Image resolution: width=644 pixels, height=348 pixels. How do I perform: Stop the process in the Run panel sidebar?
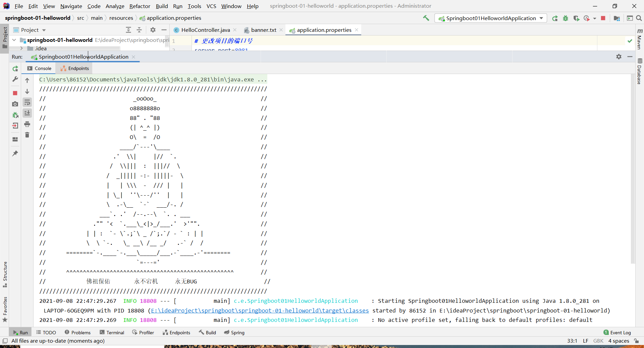click(x=15, y=93)
